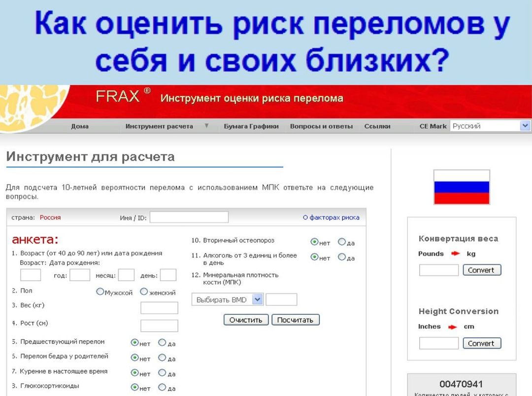Open the Русский language selector
Image resolution: width=532 pixels, height=396 pixels.
click(490, 126)
